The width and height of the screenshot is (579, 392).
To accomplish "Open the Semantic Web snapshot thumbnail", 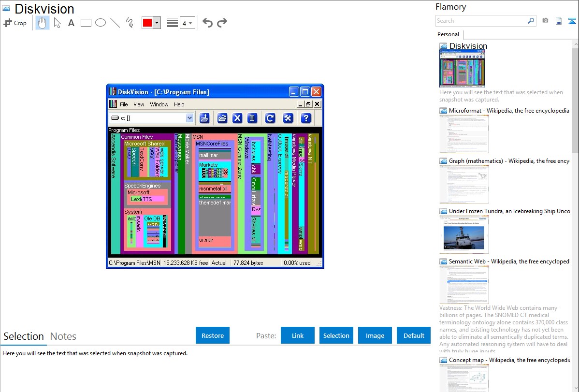I will [x=464, y=285].
